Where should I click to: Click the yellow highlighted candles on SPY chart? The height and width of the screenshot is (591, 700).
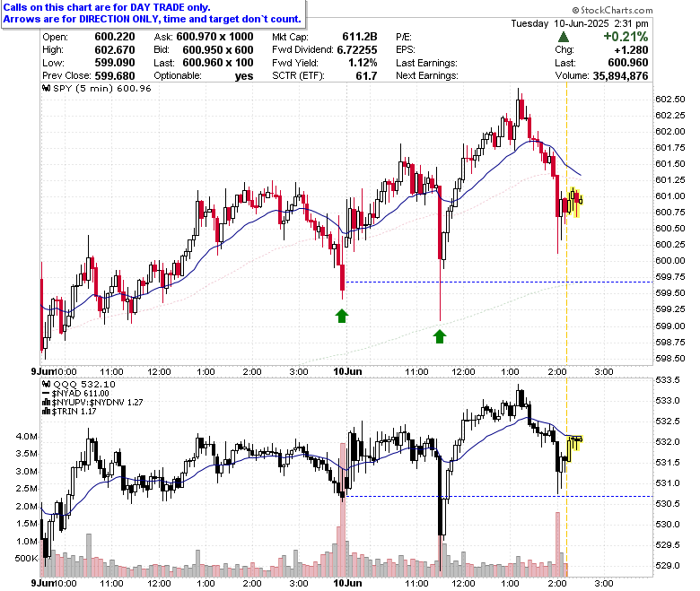(x=575, y=202)
